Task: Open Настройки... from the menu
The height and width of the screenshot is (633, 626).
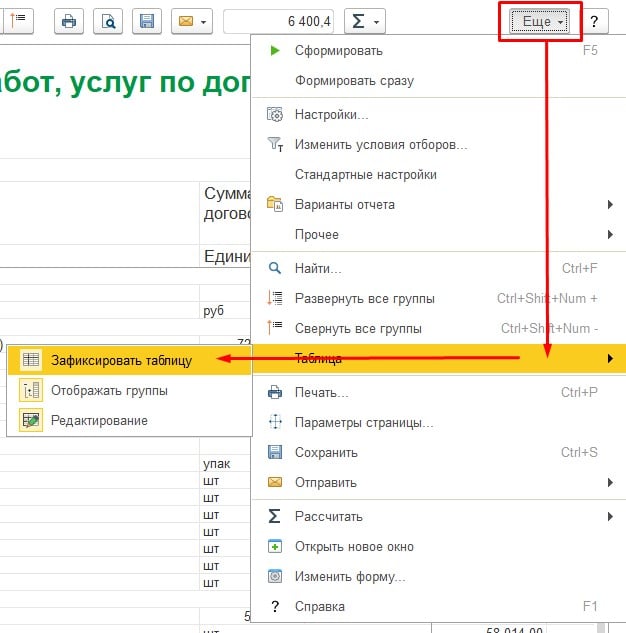Action: [331, 114]
